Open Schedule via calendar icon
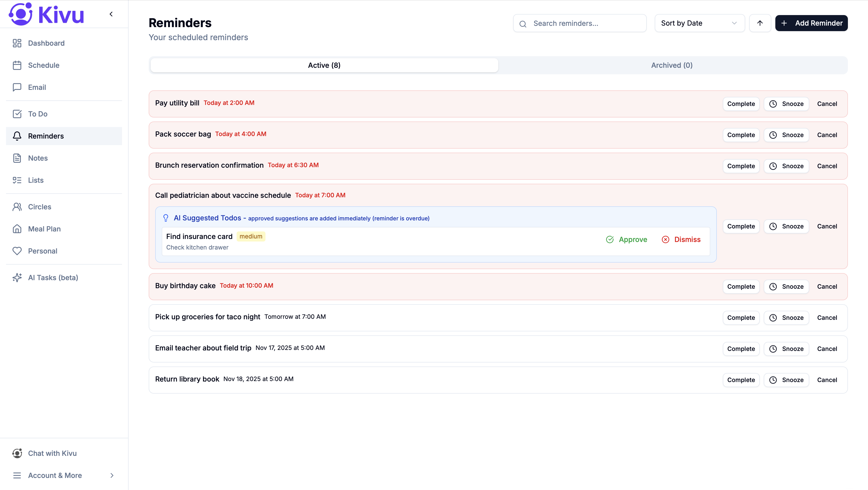 tap(17, 65)
